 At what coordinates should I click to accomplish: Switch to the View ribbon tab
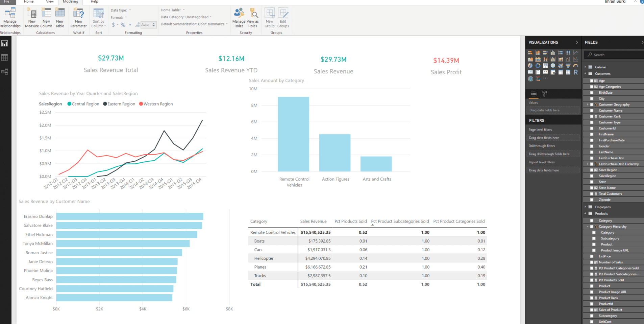pos(50,2)
